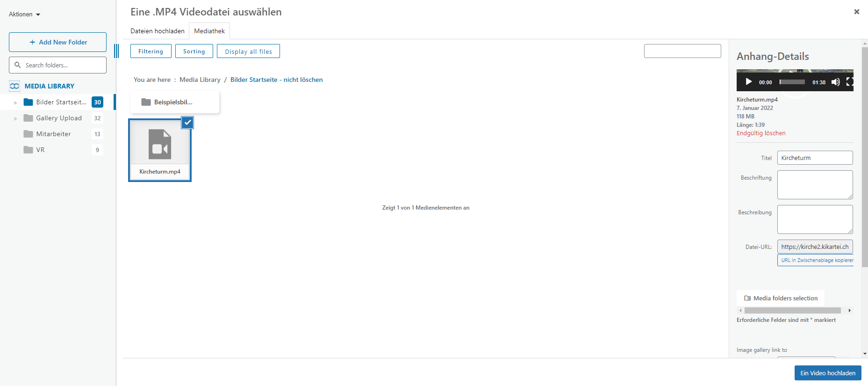Switch to the Dateien hochladen tab
Viewport: 868px width, 386px height.
pyautogui.click(x=157, y=31)
